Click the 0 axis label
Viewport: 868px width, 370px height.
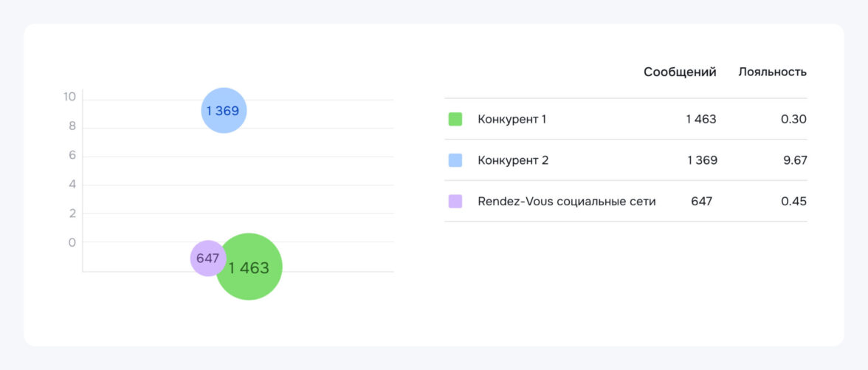coord(72,242)
